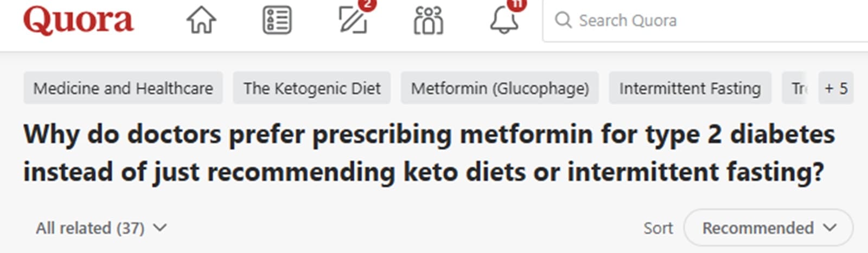Go to the Home feed icon

point(201,21)
